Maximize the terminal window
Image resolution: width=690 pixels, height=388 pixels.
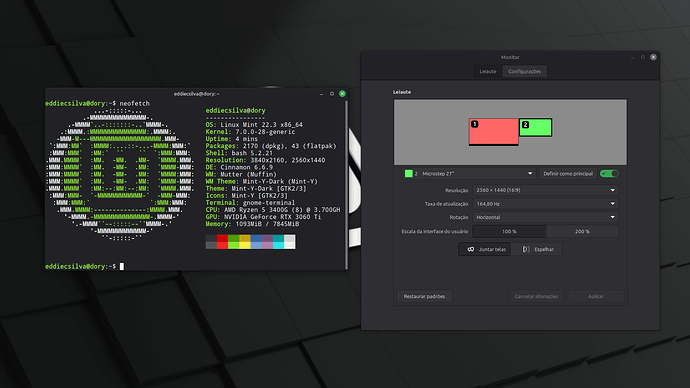coord(332,94)
